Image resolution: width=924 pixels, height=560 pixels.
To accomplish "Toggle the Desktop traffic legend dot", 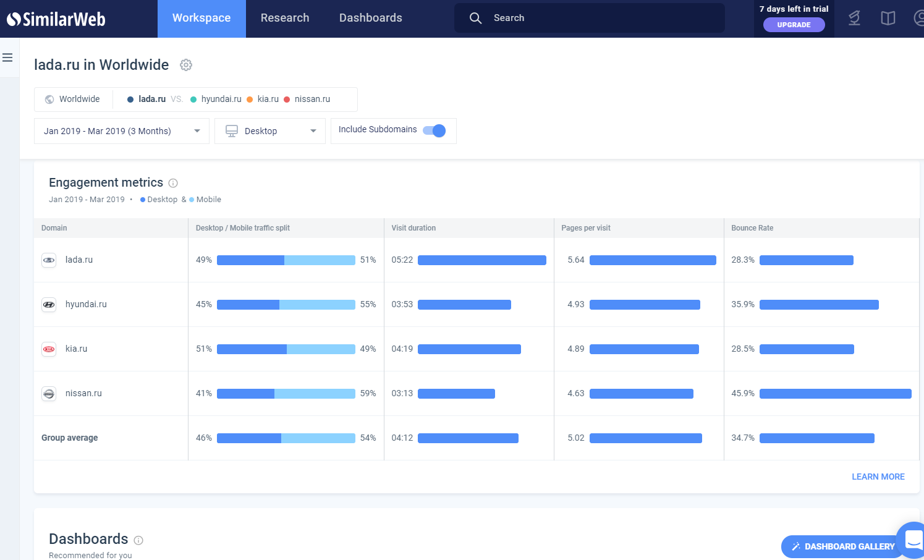I will point(143,199).
